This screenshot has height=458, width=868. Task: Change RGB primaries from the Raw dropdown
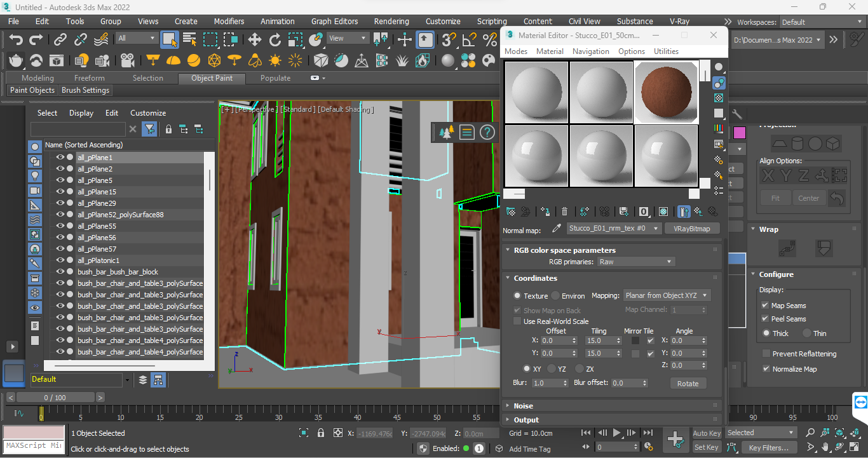click(x=635, y=261)
